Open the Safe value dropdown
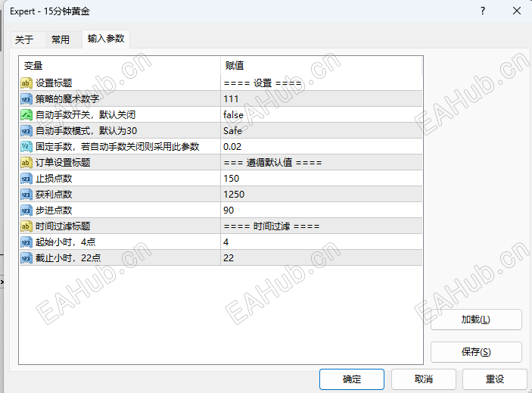 (322, 131)
